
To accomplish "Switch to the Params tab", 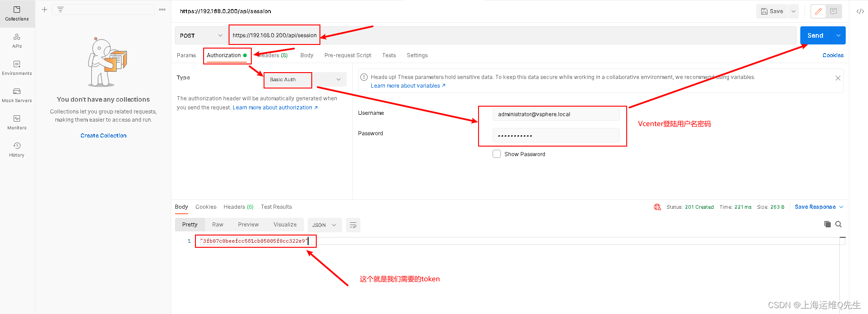I will click(x=186, y=55).
